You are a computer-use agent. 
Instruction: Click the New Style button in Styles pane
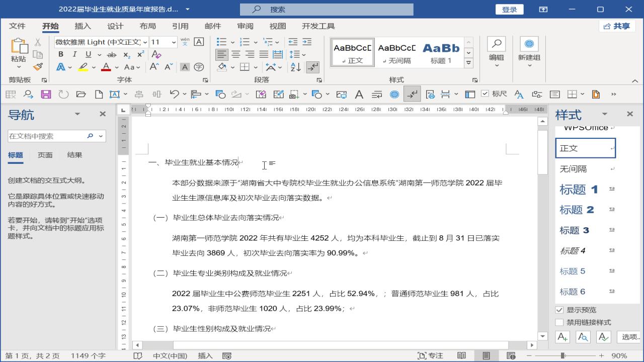[562, 337]
